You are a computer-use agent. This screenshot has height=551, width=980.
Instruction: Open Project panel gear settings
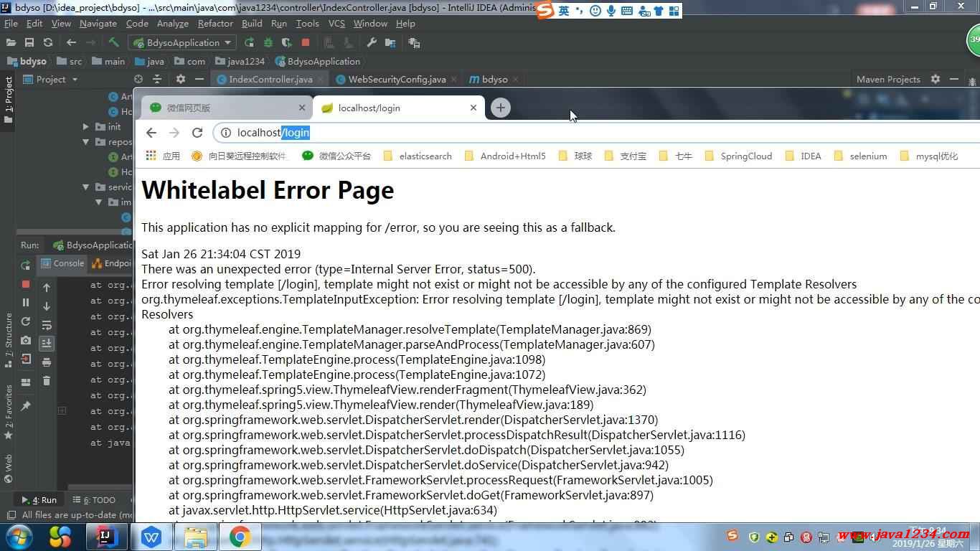coord(181,80)
